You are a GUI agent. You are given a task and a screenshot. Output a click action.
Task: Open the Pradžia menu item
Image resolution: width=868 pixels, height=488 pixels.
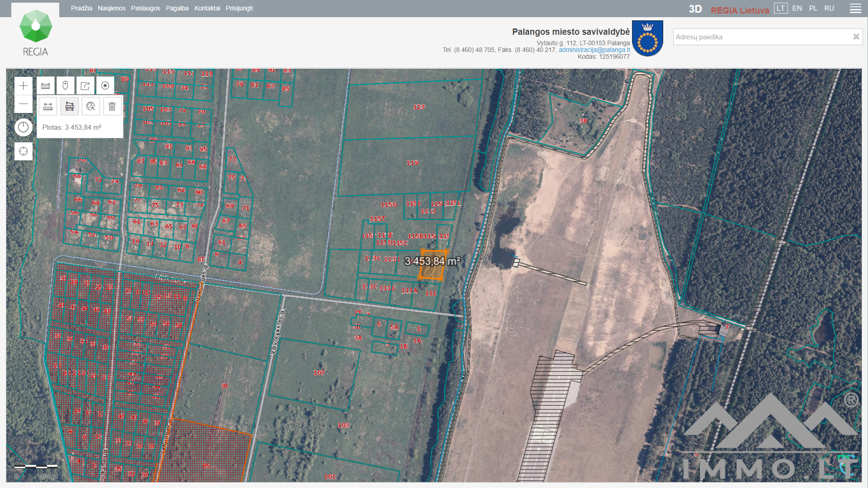coord(81,8)
